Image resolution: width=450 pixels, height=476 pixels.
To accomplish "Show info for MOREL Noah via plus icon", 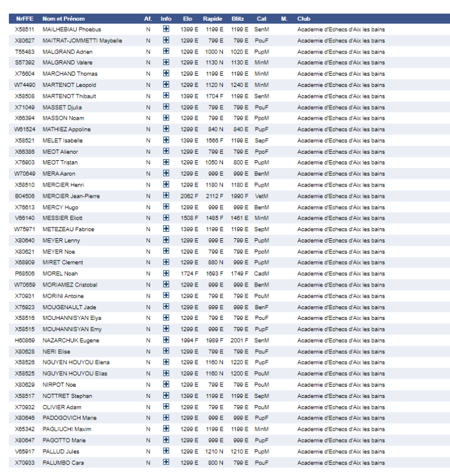I will pyautogui.click(x=166, y=273).
